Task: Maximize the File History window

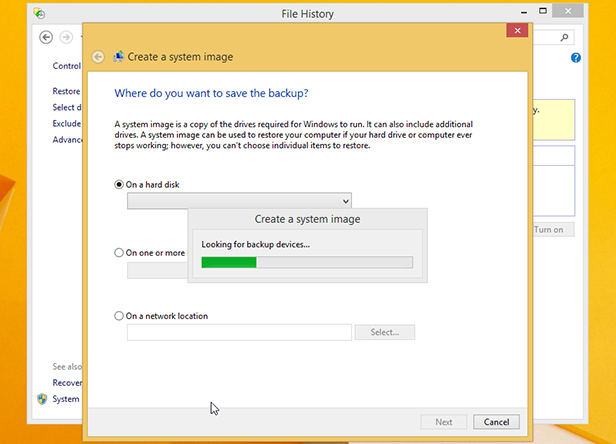Action: (543, 11)
